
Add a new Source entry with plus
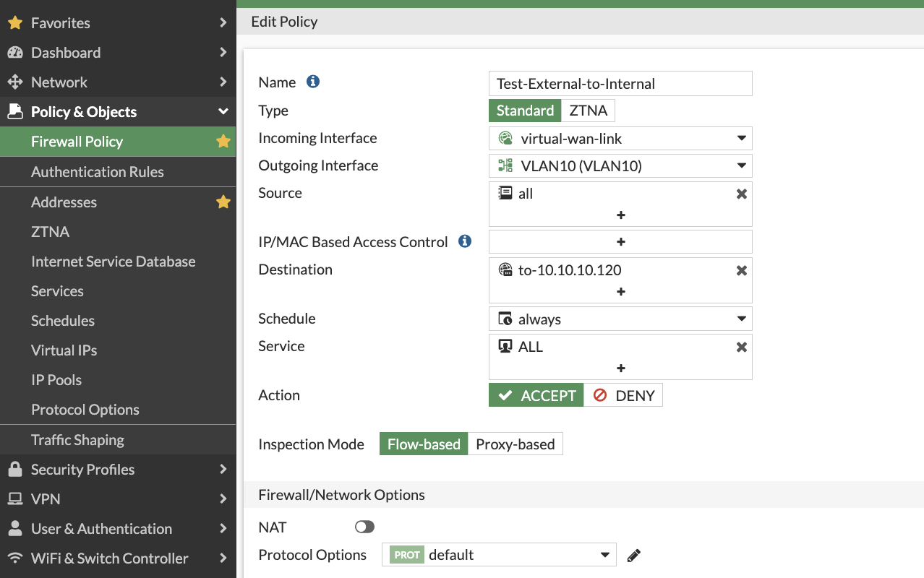(x=620, y=215)
